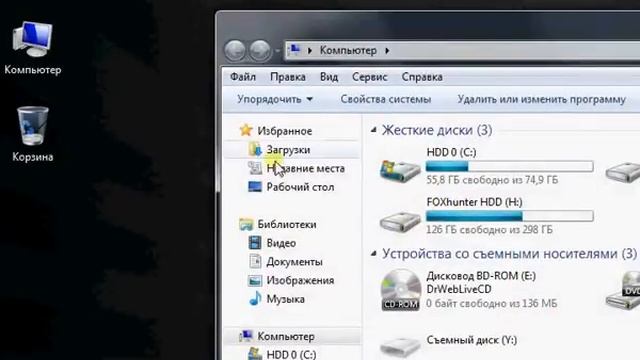Click the Недавние места icon
The height and width of the screenshot is (360, 640).
255,168
